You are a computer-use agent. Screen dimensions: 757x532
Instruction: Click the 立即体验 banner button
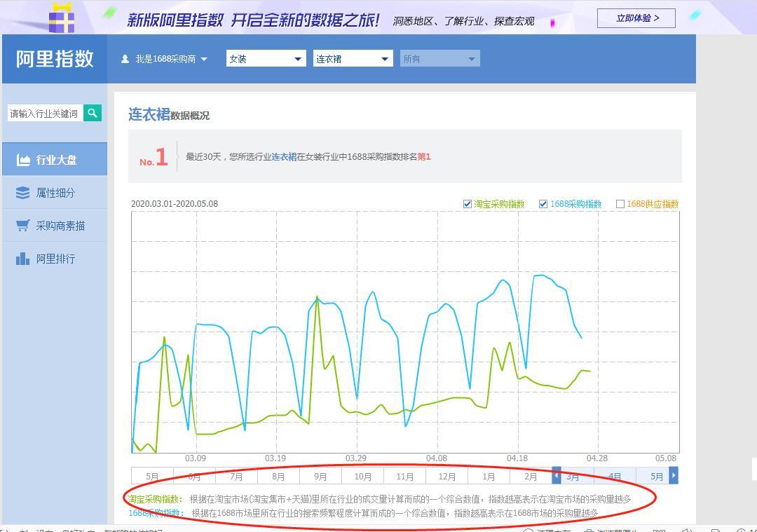tap(636, 18)
